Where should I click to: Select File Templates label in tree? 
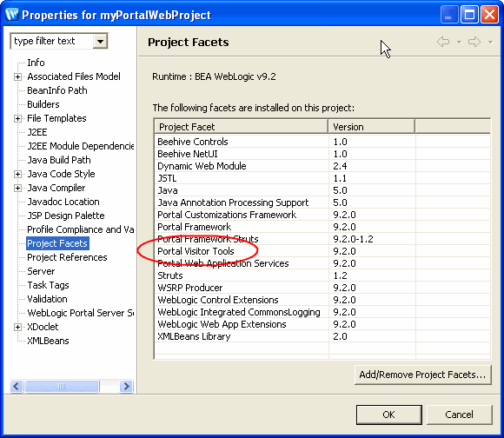56,118
